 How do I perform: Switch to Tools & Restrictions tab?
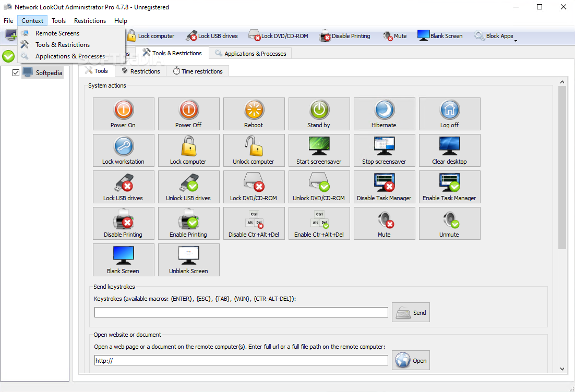(x=172, y=53)
